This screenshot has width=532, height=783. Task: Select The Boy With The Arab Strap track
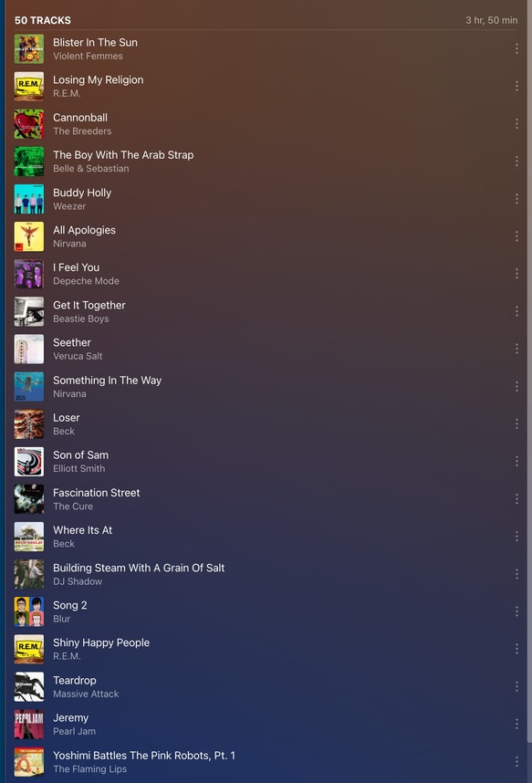[123, 155]
